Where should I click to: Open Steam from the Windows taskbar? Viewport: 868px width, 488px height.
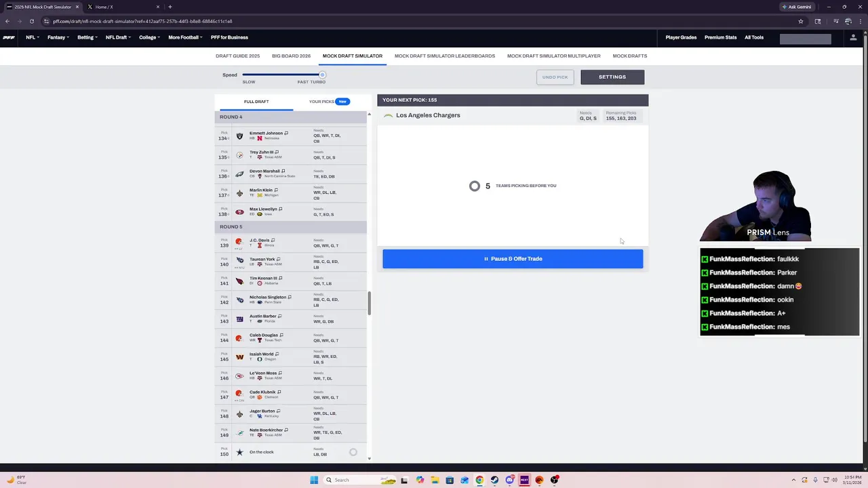[494, 480]
